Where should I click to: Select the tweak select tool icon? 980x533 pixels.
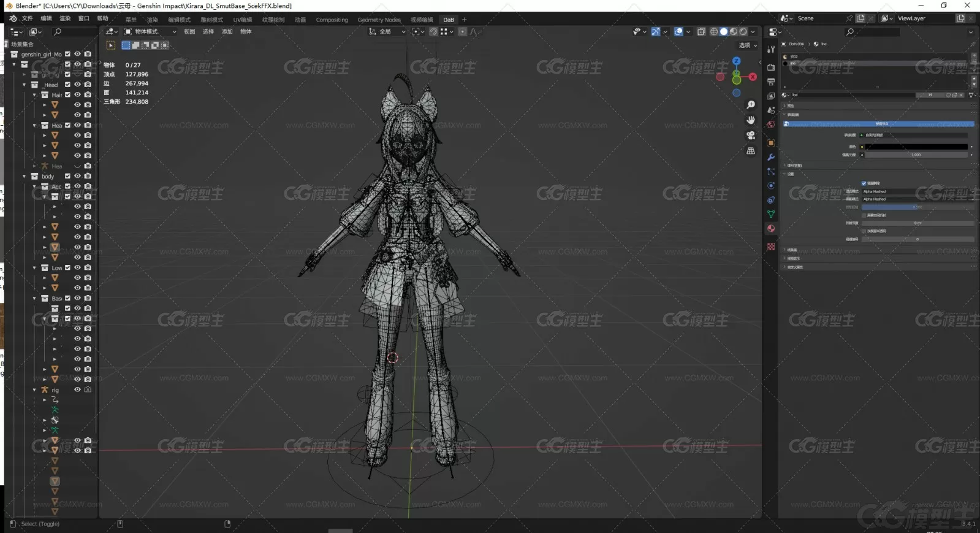coord(111,45)
